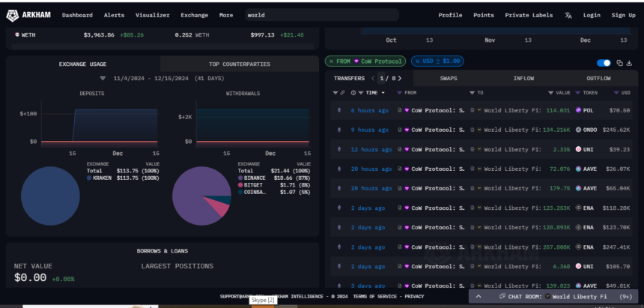644x308 pixels.
Task: Switch to the OUTFLOW tab
Action: [598, 78]
